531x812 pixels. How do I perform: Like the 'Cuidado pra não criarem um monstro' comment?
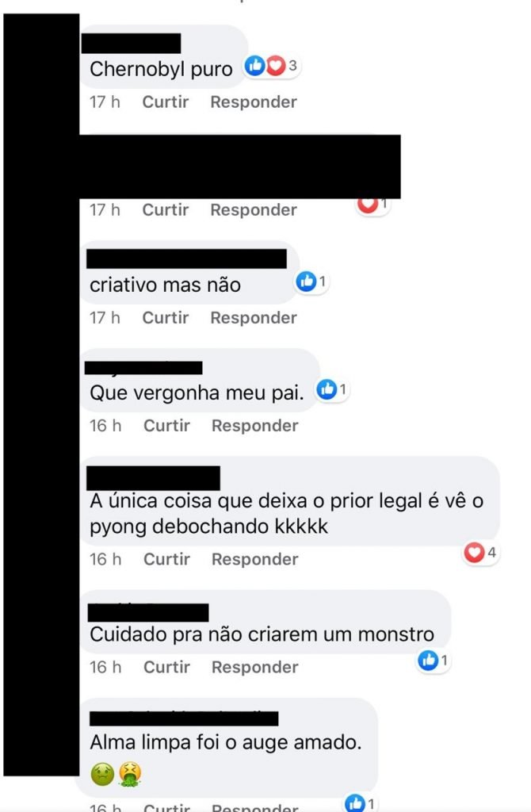click(x=166, y=667)
